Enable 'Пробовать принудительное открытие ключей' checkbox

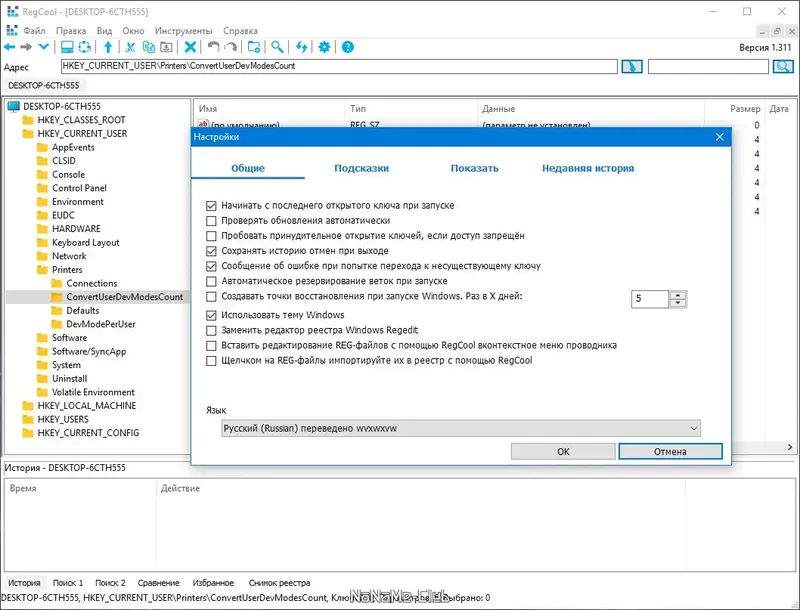(x=211, y=236)
